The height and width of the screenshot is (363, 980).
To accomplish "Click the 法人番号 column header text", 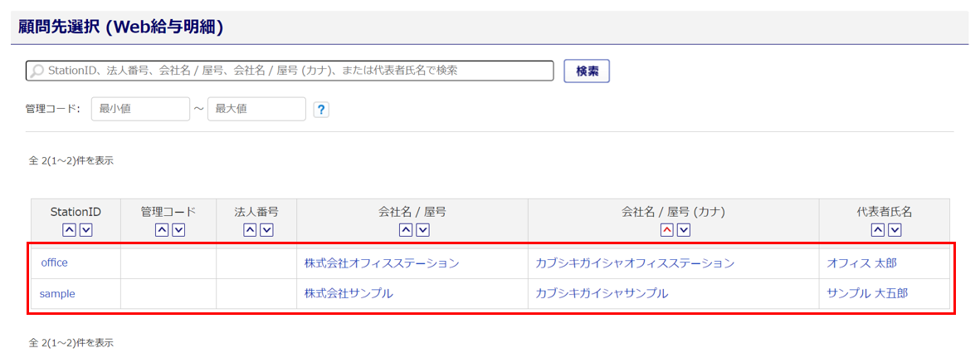I will click(x=256, y=212).
